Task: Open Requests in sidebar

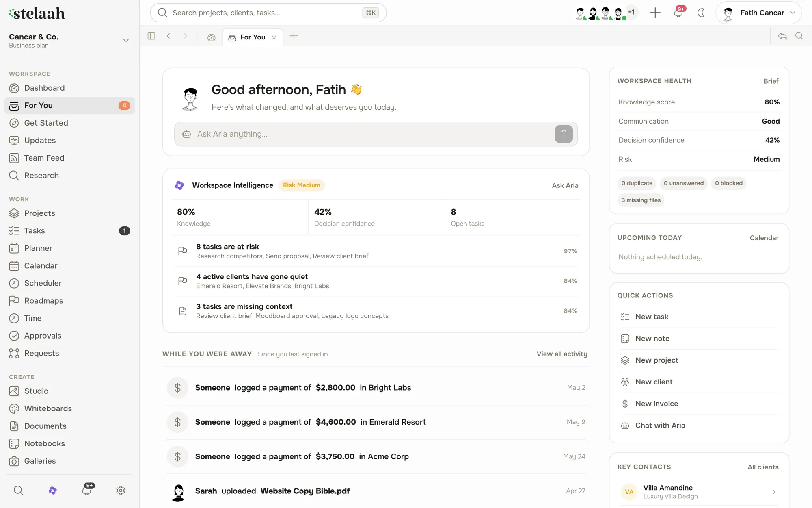Action: pos(69,353)
